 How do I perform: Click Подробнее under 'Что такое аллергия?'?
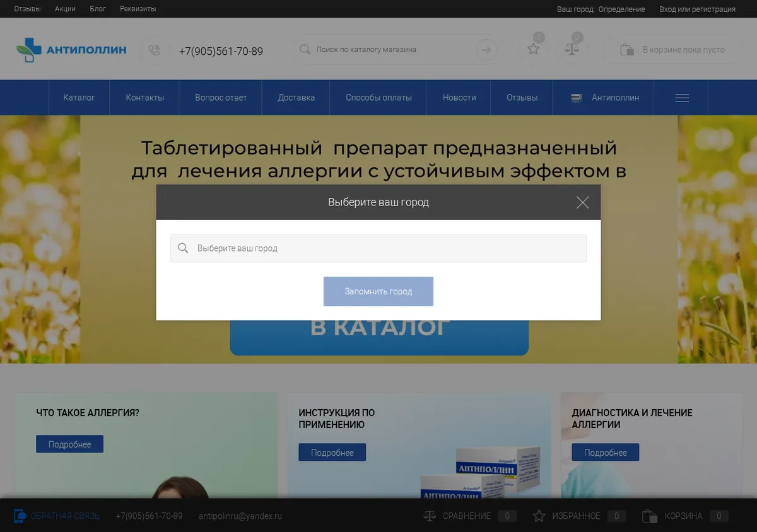click(69, 444)
